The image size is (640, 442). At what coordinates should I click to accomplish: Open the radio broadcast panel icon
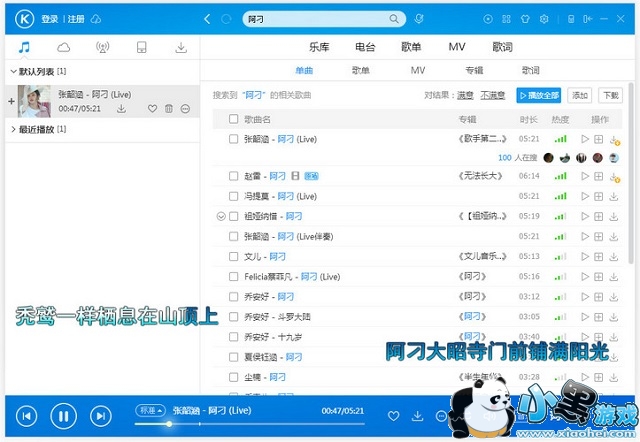(x=103, y=47)
